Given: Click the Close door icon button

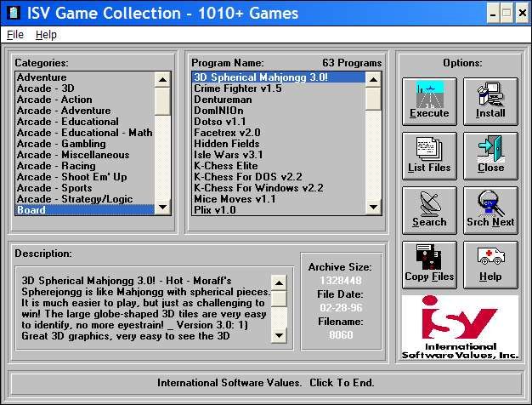Looking at the screenshot, I should (490, 156).
